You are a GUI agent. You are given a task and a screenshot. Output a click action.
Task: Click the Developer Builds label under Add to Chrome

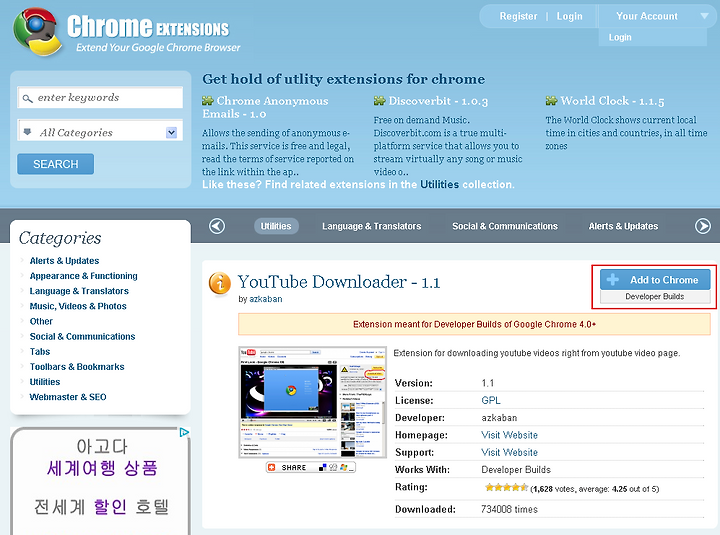(655, 297)
